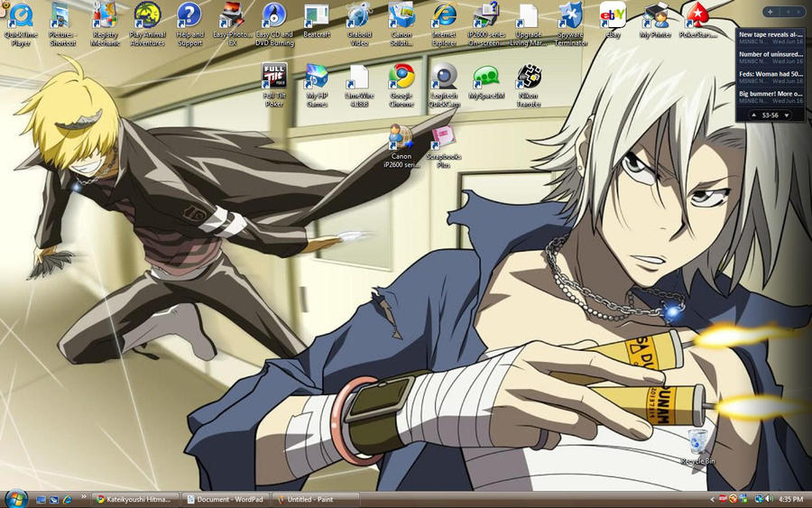Launch the MySpaceIM desktop shortcut
812x508 pixels.
(486, 82)
